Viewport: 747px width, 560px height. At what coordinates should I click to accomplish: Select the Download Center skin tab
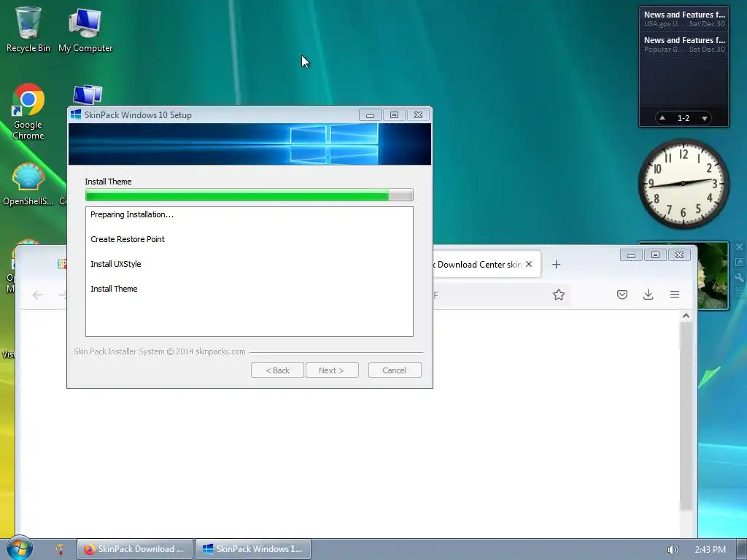click(479, 264)
